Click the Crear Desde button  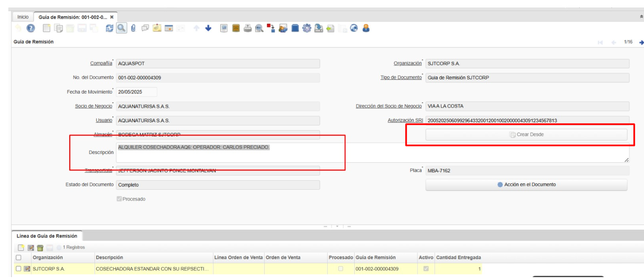(526, 134)
